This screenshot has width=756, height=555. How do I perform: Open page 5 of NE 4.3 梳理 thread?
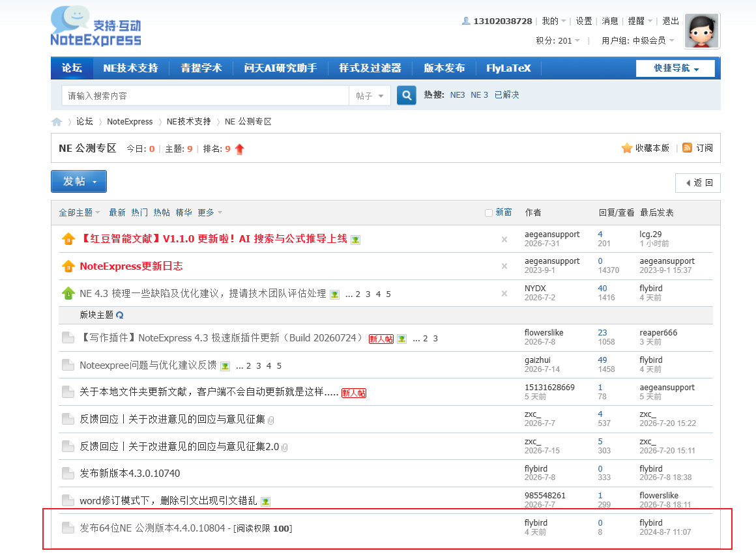coord(388,294)
